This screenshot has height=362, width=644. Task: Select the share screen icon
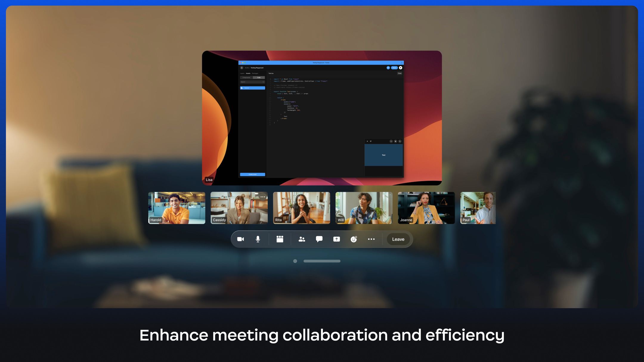(336, 239)
